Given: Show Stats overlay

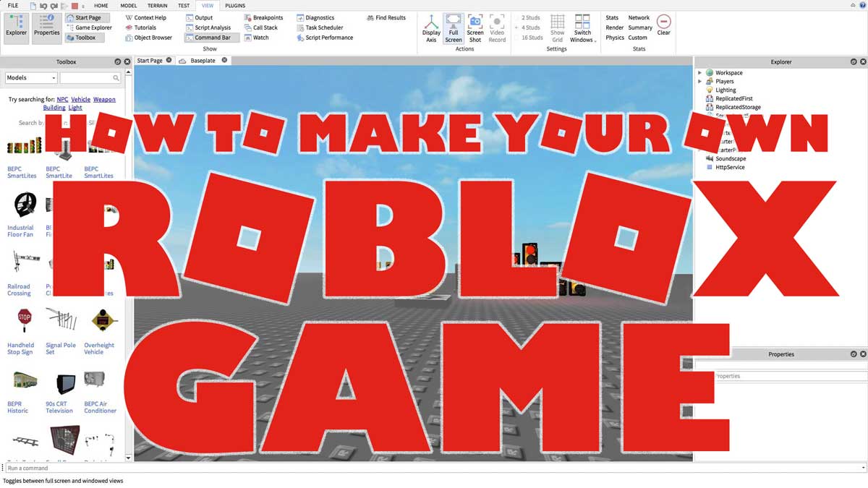Looking at the screenshot, I should pos(612,17).
